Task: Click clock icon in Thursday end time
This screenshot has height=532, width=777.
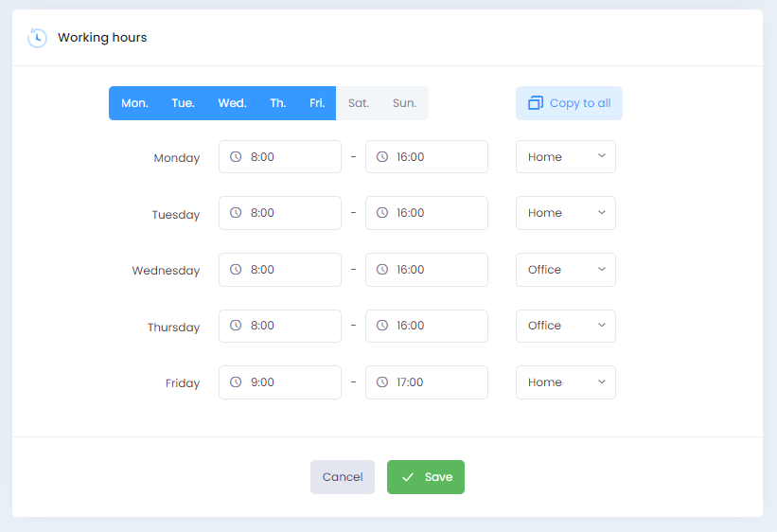Action: (x=382, y=326)
